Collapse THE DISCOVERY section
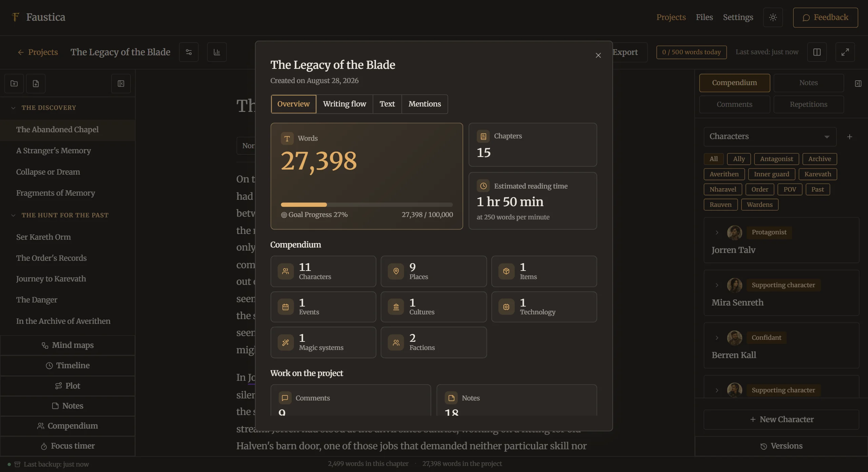Viewport: 868px width, 472px height. pos(13,108)
